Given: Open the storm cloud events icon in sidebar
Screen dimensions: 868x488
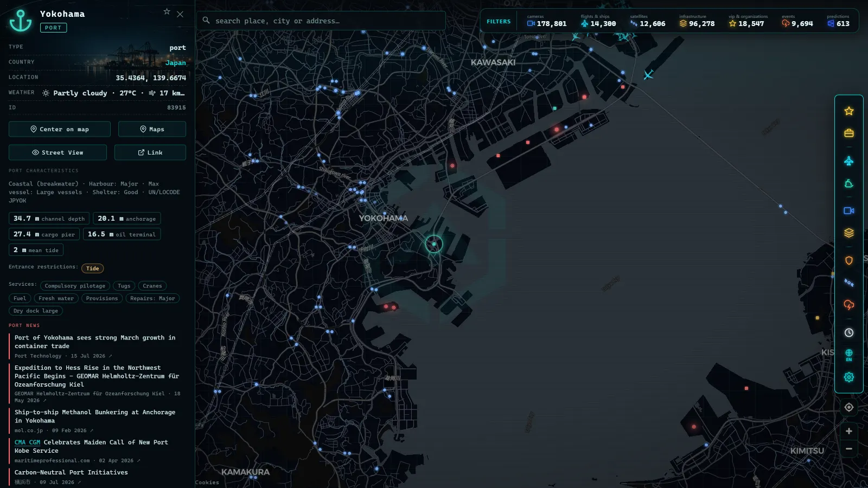Looking at the screenshot, I should click(x=849, y=305).
